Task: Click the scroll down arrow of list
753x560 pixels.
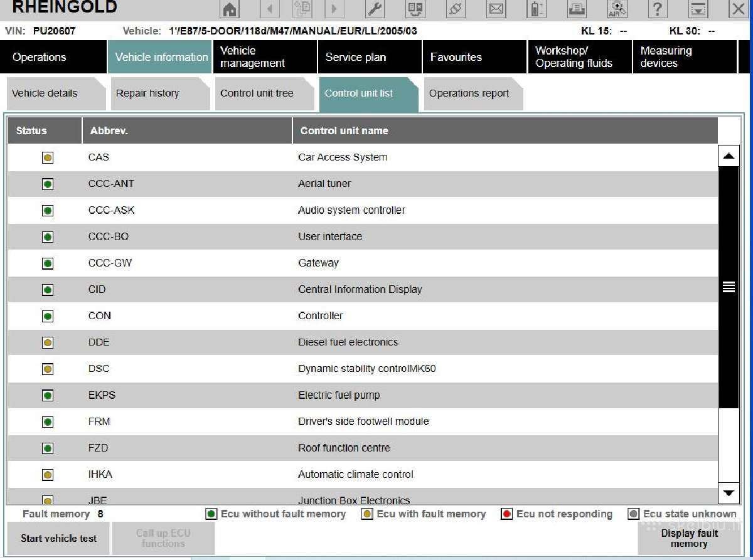Action: tap(729, 493)
